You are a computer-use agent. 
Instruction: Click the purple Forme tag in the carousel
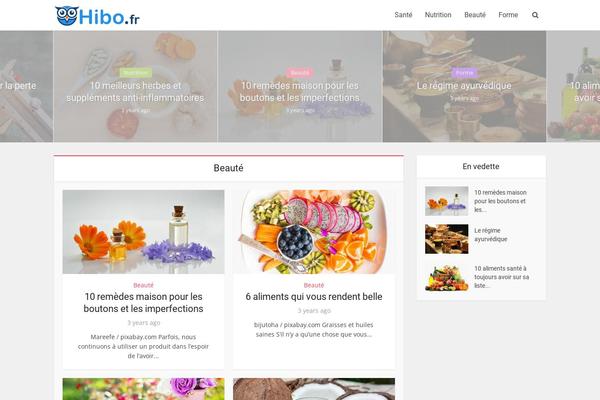464,72
